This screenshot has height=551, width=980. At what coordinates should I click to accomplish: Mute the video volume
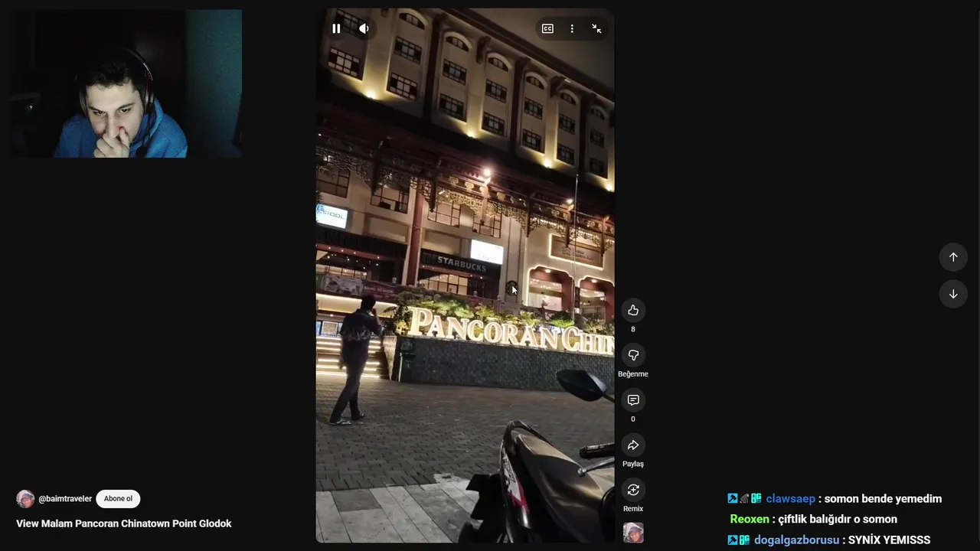(x=364, y=28)
